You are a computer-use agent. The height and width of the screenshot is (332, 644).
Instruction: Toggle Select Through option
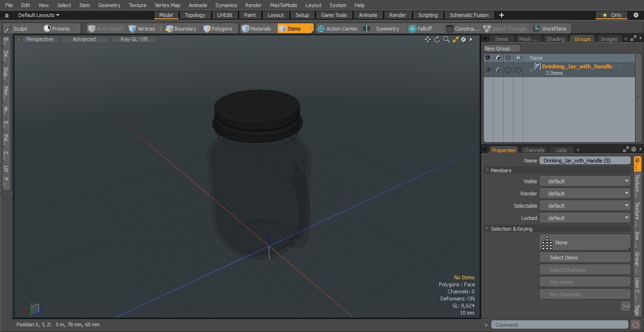[x=505, y=29]
